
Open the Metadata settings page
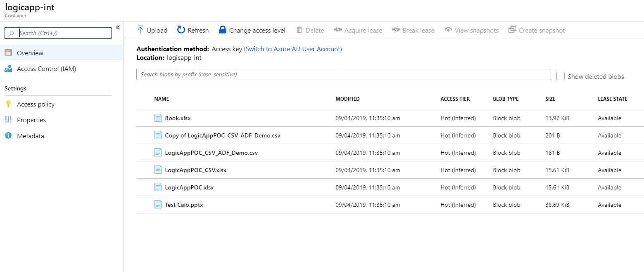(x=30, y=136)
